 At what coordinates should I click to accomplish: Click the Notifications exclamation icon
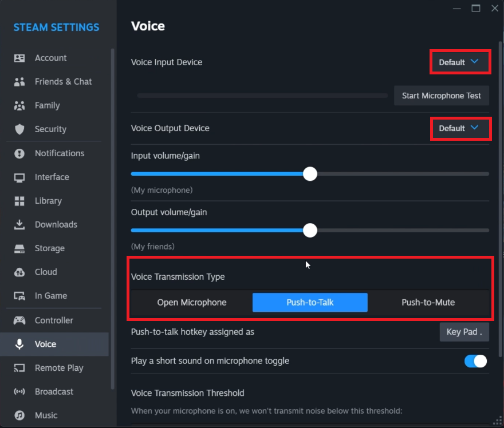pyautogui.click(x=19, y=153)
